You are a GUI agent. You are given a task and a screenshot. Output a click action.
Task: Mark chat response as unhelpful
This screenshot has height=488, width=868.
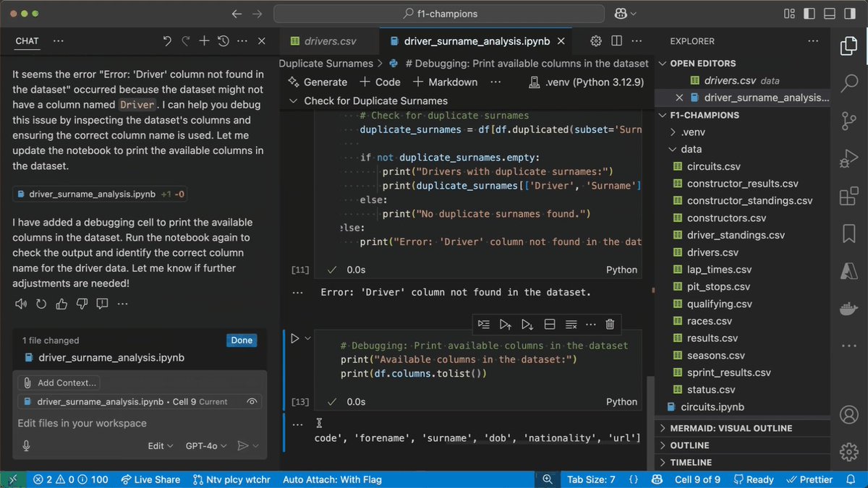(x=81, y=303)
